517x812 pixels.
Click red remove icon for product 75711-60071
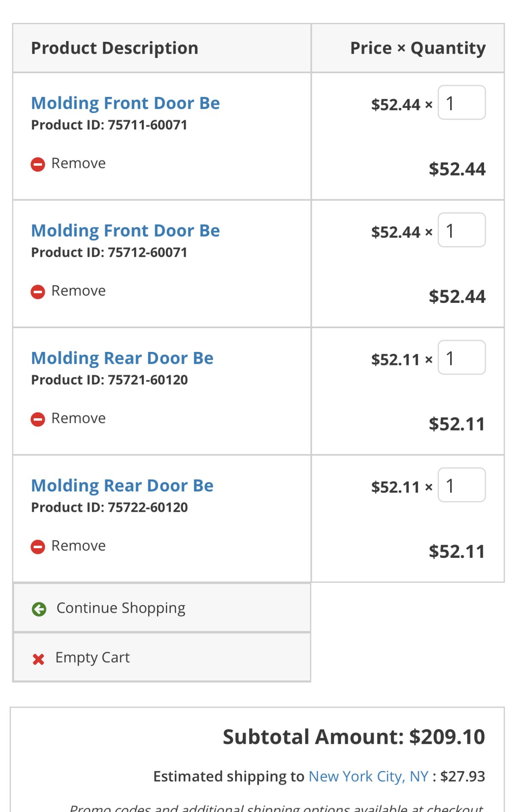point(38,164)
